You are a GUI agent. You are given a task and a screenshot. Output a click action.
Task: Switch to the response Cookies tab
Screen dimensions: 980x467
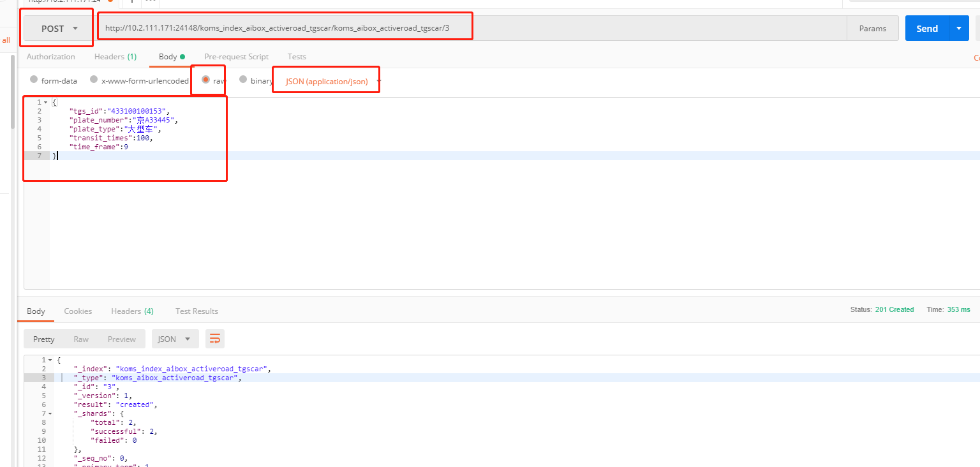click(x=78, y=311)
